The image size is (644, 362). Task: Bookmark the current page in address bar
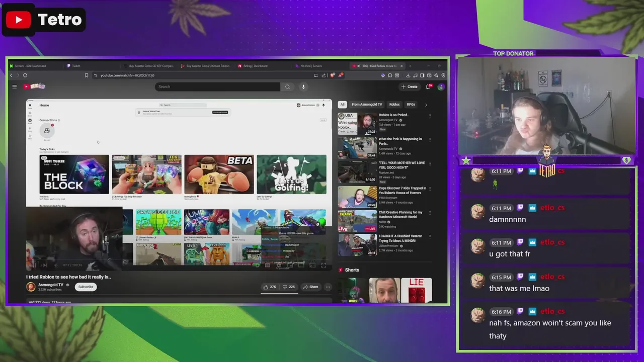point(87,75)
